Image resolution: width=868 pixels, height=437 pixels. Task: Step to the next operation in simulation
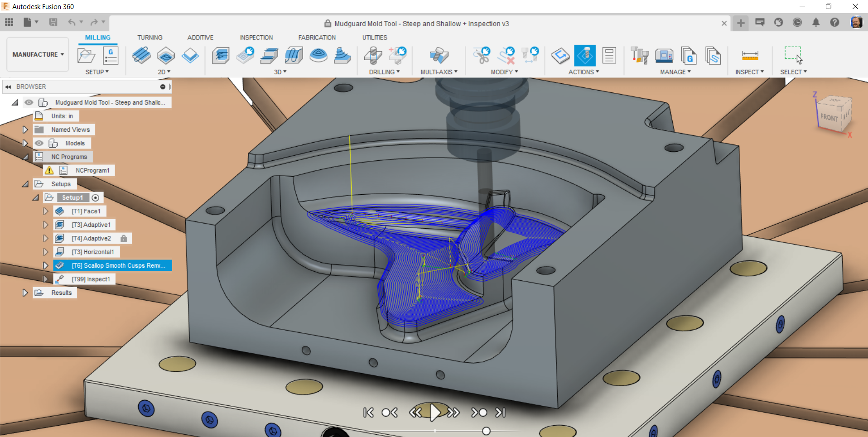[479, 413]
